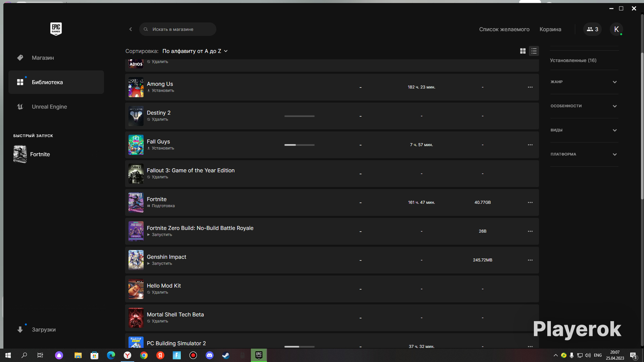Expand the ПЛАТФОРМА filter
This screenshot has width=644, height=362.
(584, 154)
